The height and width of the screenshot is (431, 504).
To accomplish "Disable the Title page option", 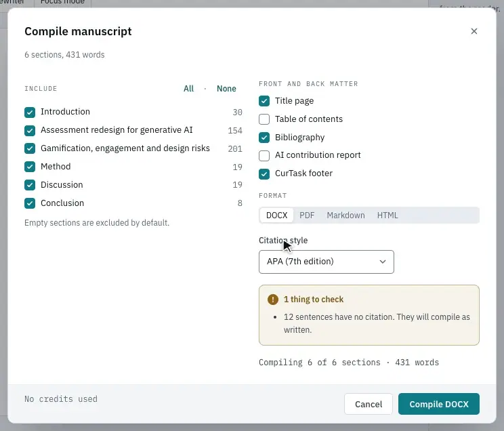I will click(264, 101).
